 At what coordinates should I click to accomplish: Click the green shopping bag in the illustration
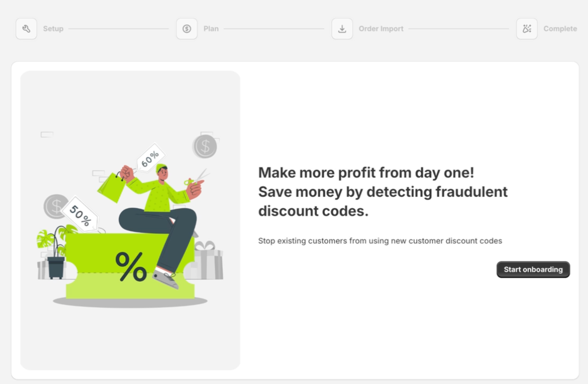112,188
